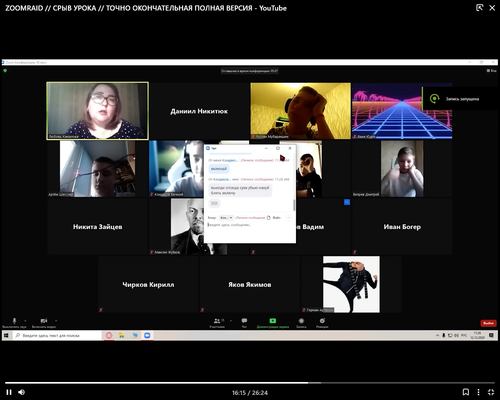Seek on the video progress bar
The height and width of the screenshot is (400, 500).
click(250, 383)
